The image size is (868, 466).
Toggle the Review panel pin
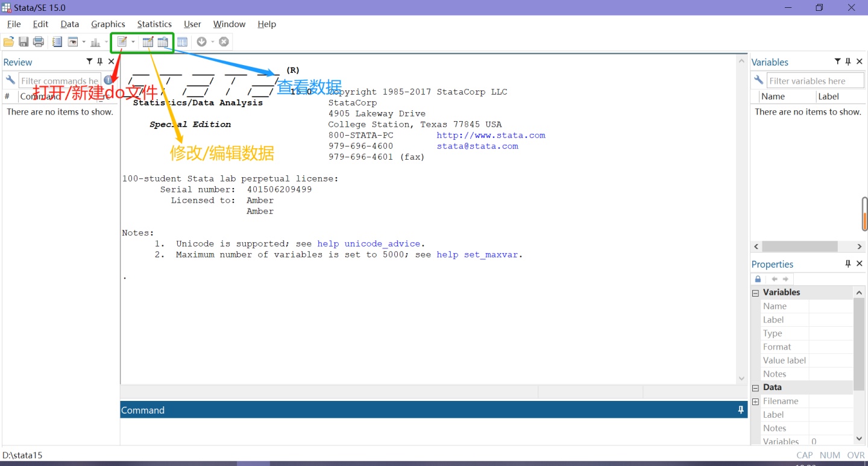pyautogui.click(x=100, y=61)
